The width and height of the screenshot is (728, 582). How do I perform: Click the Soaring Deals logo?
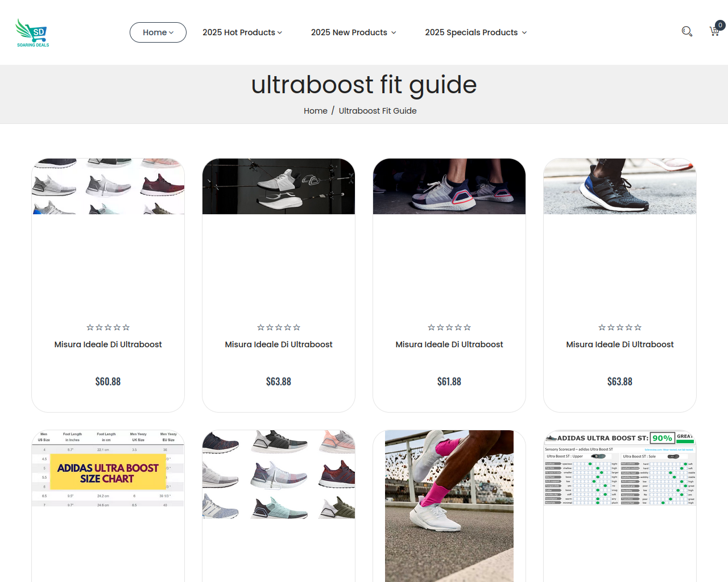coord(32,32)
